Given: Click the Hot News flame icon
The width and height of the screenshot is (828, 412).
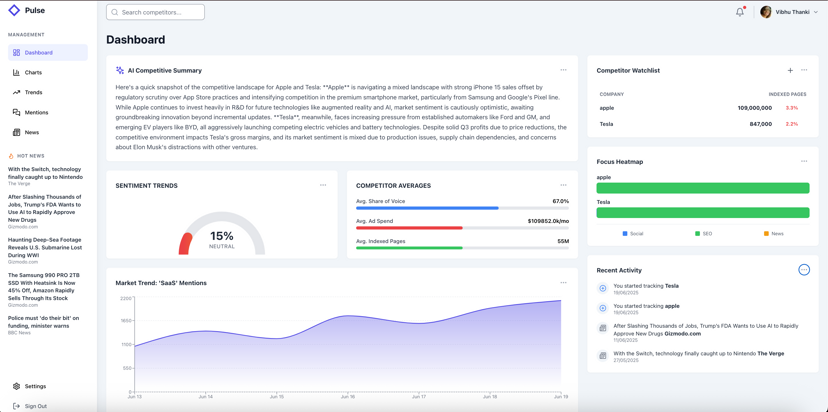Looking at the screenshot, I should click(x=11, y=156).
